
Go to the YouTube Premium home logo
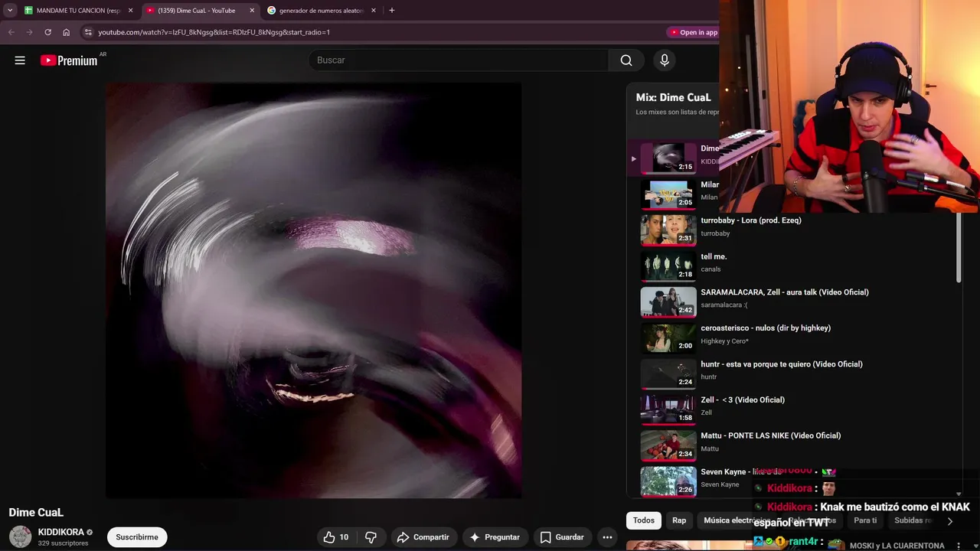(x=69, y=60)
